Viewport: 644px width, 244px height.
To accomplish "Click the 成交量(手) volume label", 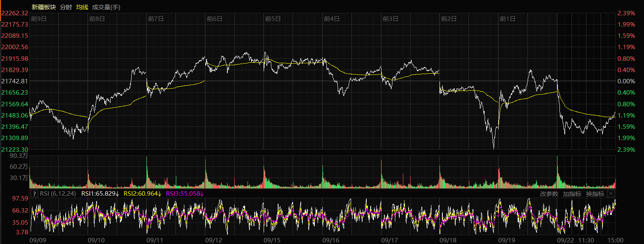I will click(106, 7).
